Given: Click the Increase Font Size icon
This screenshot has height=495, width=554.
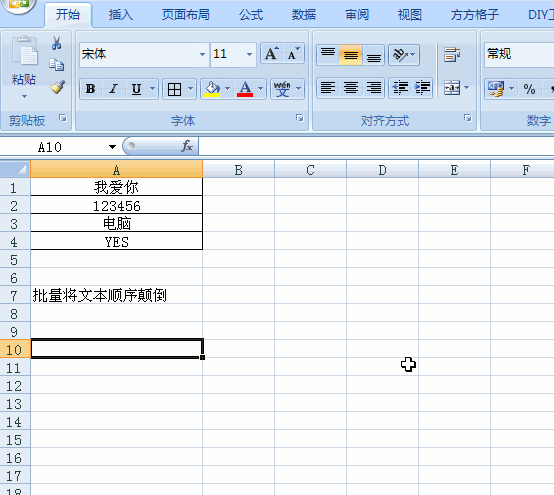Looking at the screenshot, I should pos(272,54).
